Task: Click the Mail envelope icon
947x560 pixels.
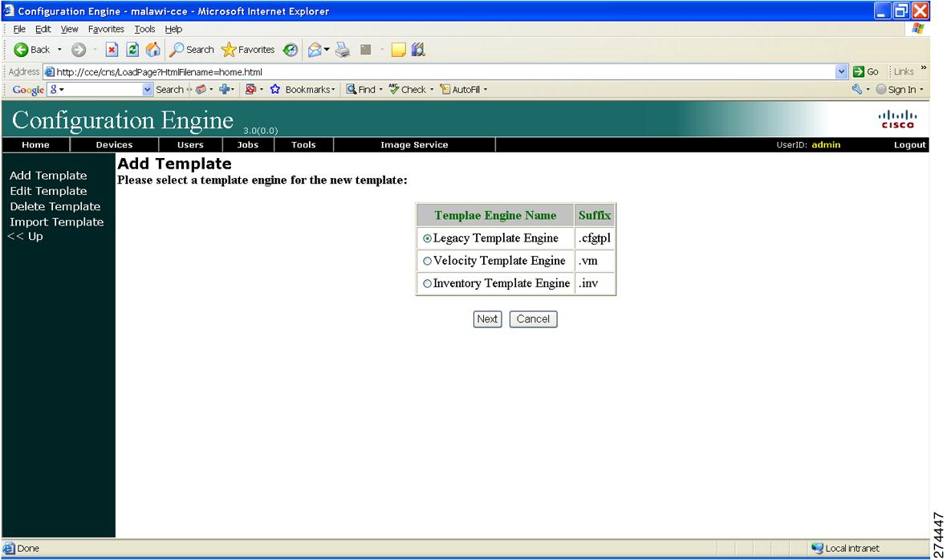Action: point(315,50)
